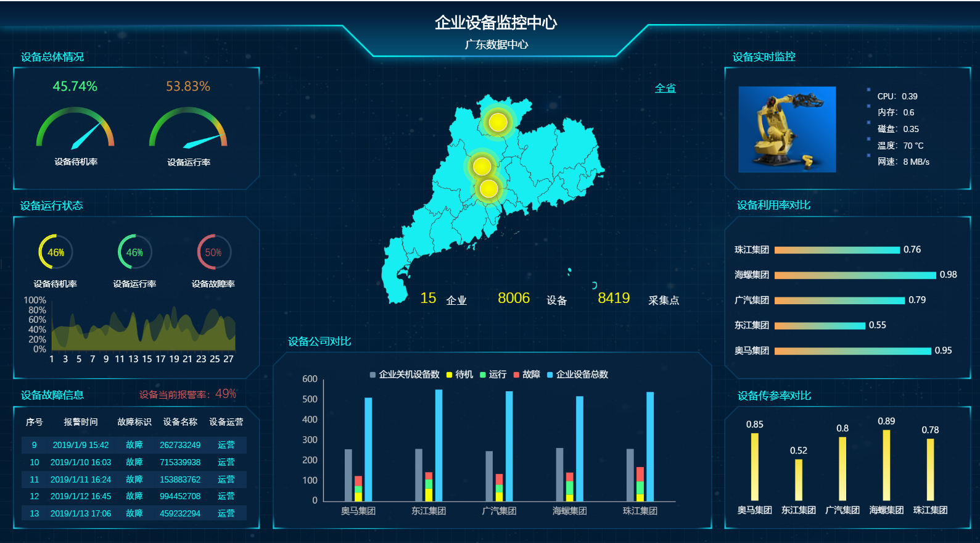Toggle the 待机 series in the chart legend

(x=459, y=375)
